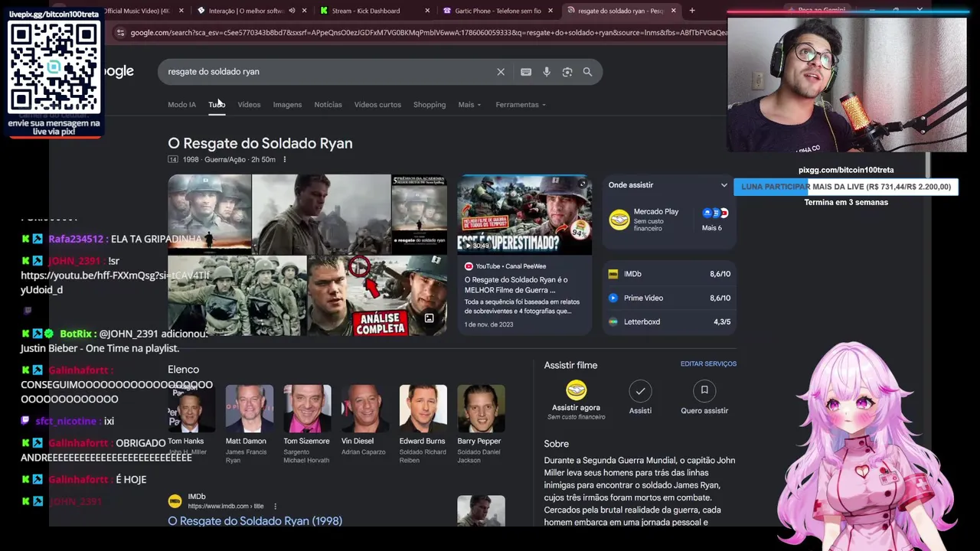Open the IMDb rating row 8,6/10
The image size is (980, 551).
(669, 274)
